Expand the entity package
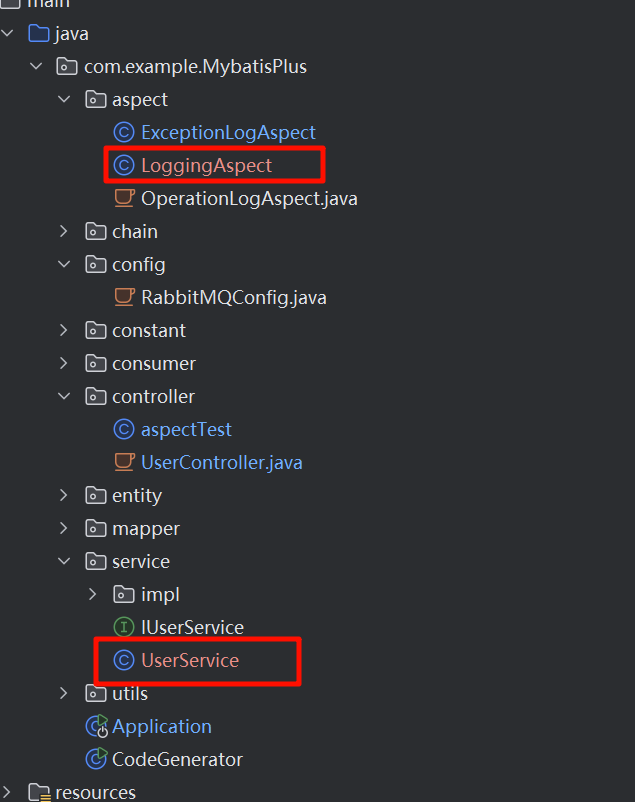635x802 pixels. (x=65, y=495)
